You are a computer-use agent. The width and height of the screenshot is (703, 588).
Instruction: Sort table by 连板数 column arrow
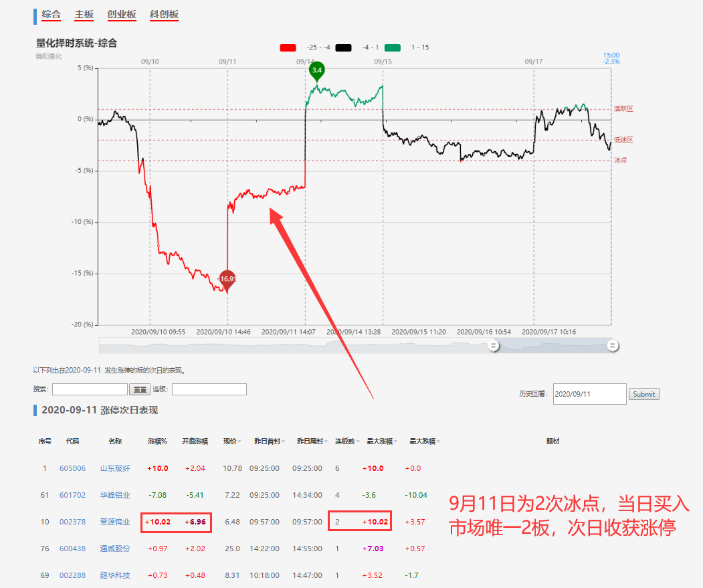point(357,442)
